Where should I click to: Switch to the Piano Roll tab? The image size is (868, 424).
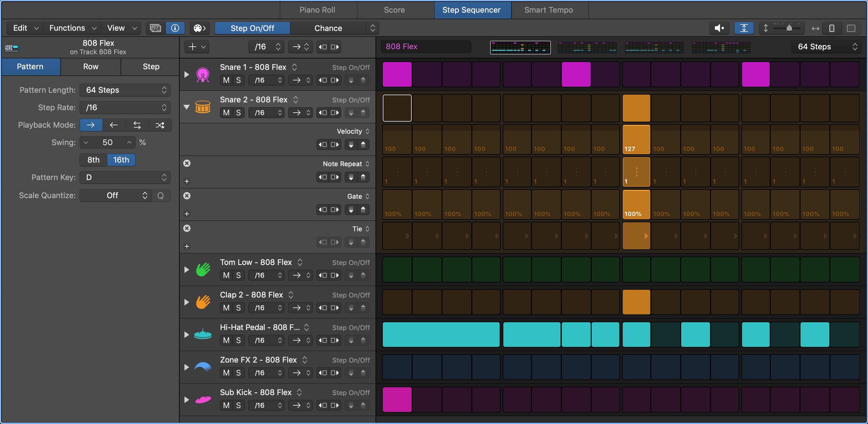[x=317, y=10]
